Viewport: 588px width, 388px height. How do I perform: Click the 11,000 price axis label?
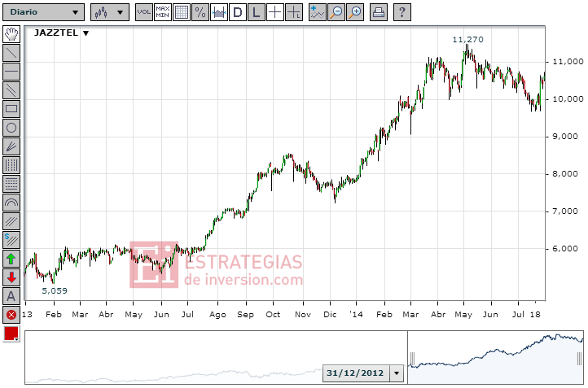coord(568,62)
